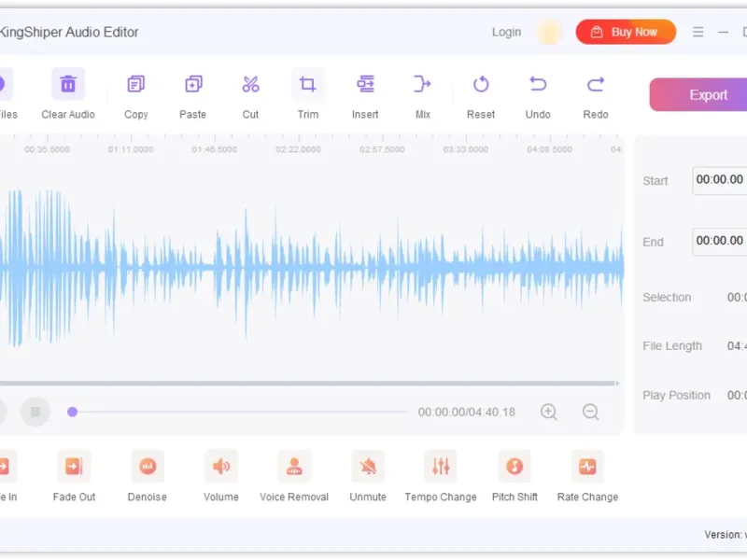The width and height of the screenshot is (747, 560).
Task: Click the Start time input field
Action: pyautogui.click(x=720, y=180)
